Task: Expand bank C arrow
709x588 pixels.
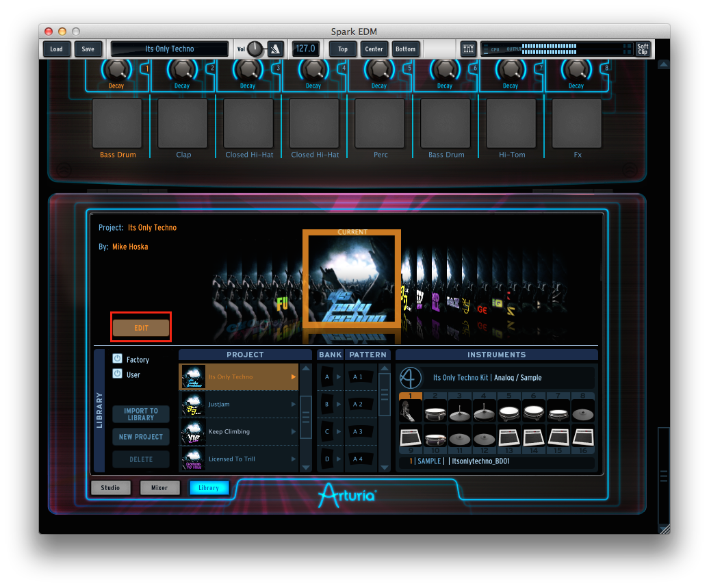Action: pos(338,431)
